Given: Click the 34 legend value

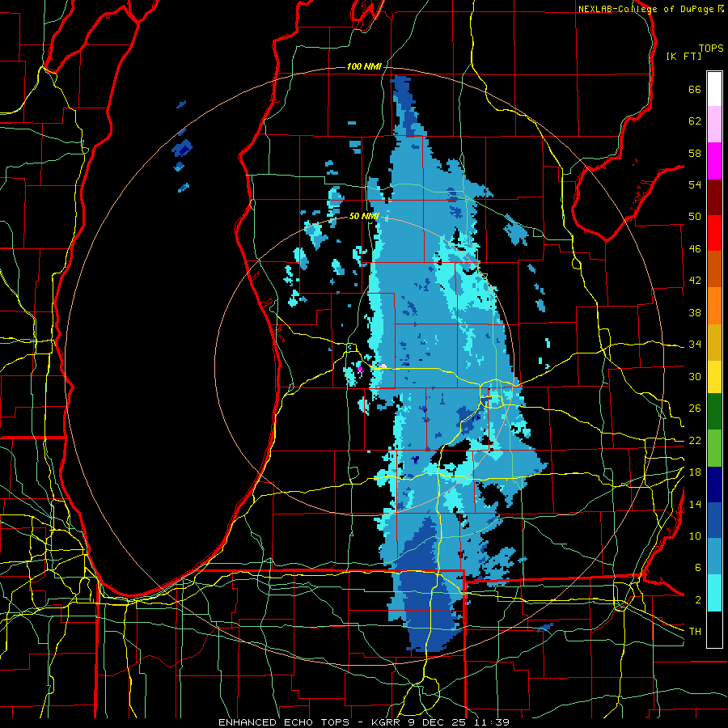Looking at the screenshot, I should pos(695,345).
